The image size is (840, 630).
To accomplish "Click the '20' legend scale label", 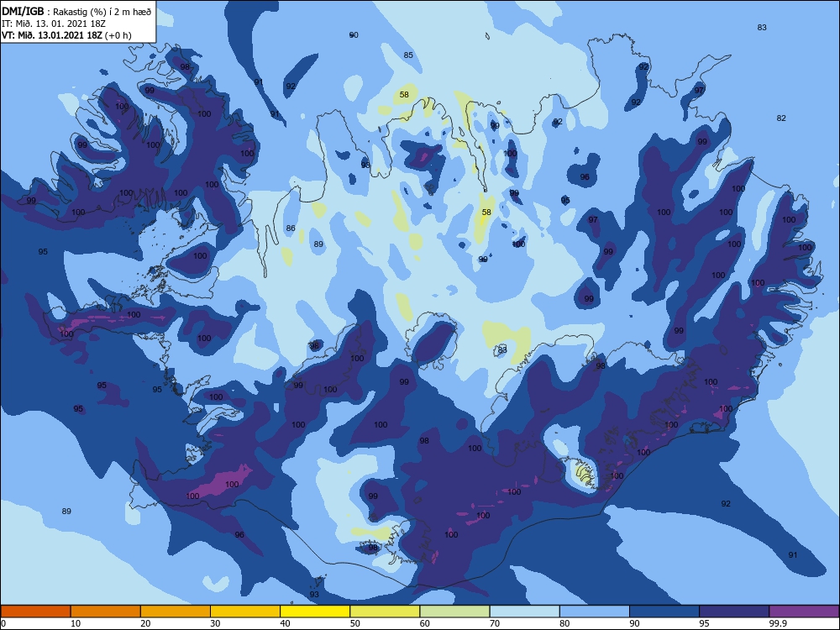I will (145, 623).
